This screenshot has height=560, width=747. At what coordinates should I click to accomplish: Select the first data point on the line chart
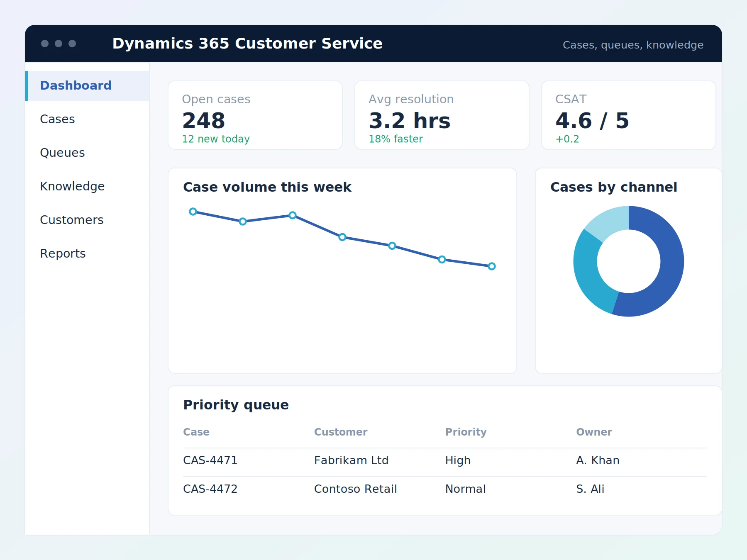pos(193,212)
